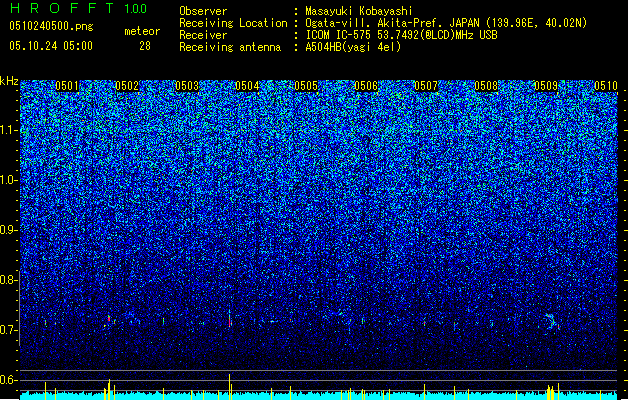Click the 0503 time marker
Viewport: 629px width, 400px height.
[187, 86]
